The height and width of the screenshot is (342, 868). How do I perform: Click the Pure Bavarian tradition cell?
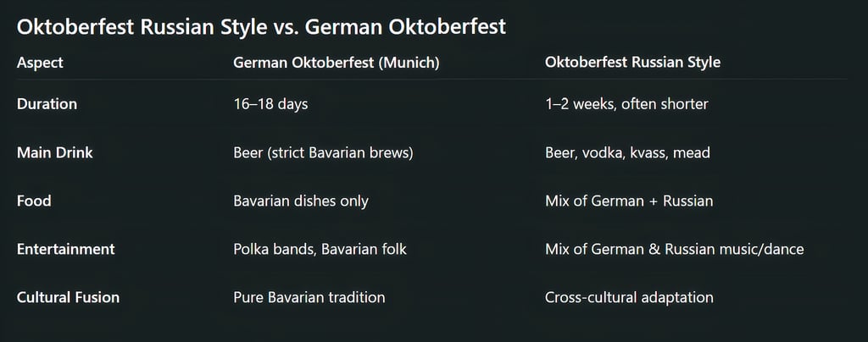click(309, 298)
